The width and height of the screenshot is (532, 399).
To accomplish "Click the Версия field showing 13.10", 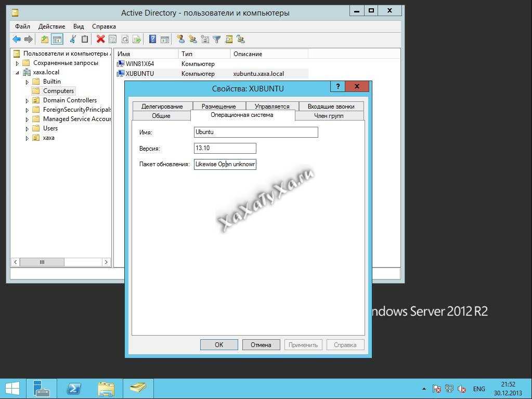I will [x=225, y=148].
